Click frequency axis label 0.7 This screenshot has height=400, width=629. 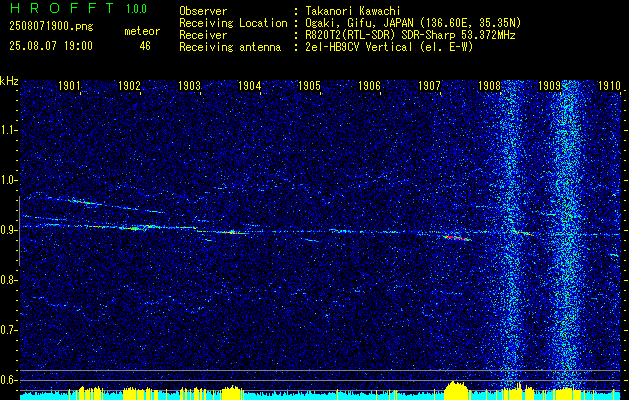point(9,330)
